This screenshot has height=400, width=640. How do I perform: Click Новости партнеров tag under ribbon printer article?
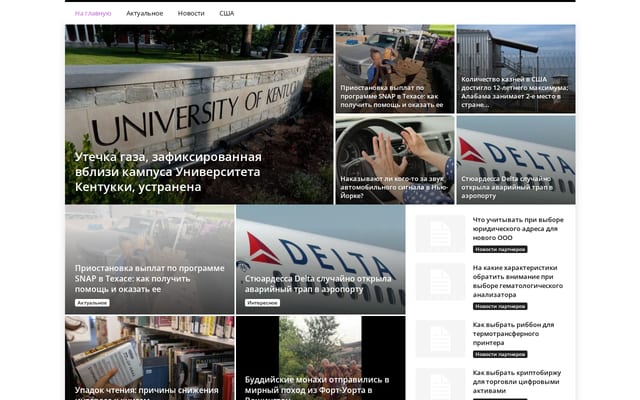[500, 355]
